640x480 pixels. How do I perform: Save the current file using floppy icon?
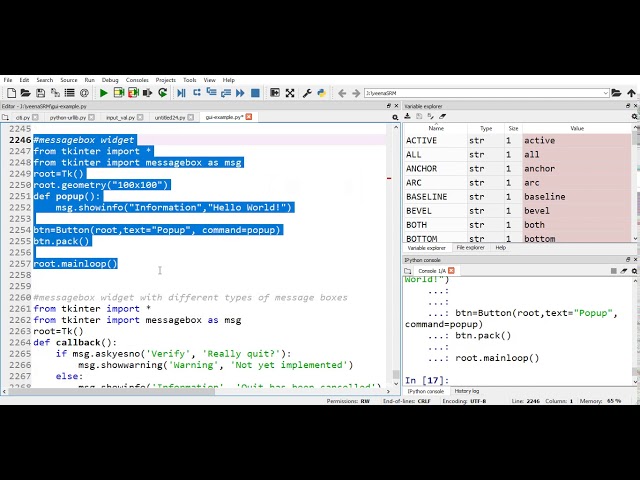click(40, 93)
